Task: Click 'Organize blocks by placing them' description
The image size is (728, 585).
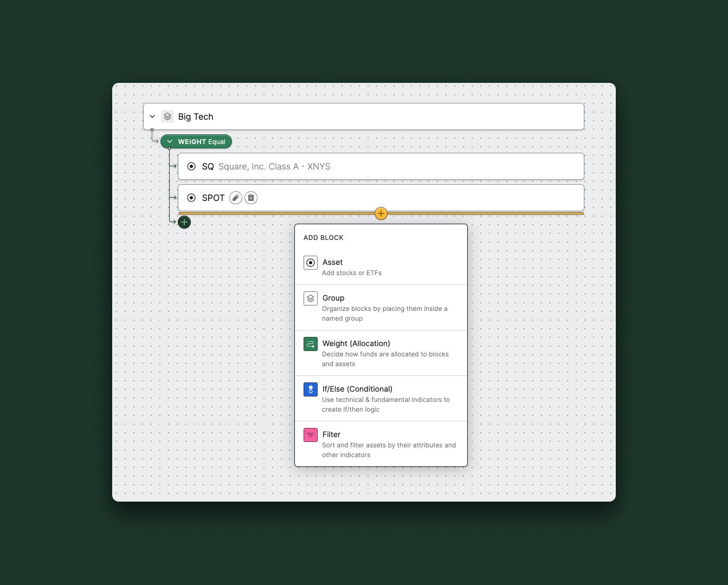Action: point(385,314)
